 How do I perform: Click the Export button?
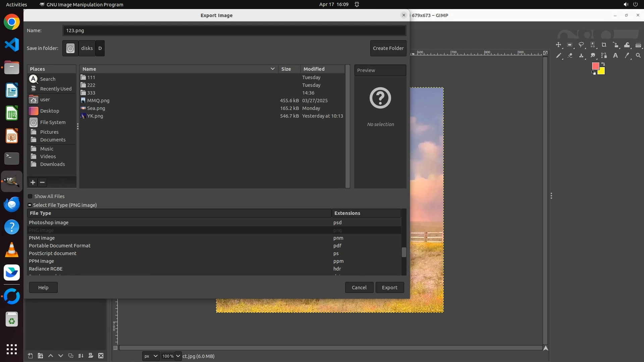point(389,288)
